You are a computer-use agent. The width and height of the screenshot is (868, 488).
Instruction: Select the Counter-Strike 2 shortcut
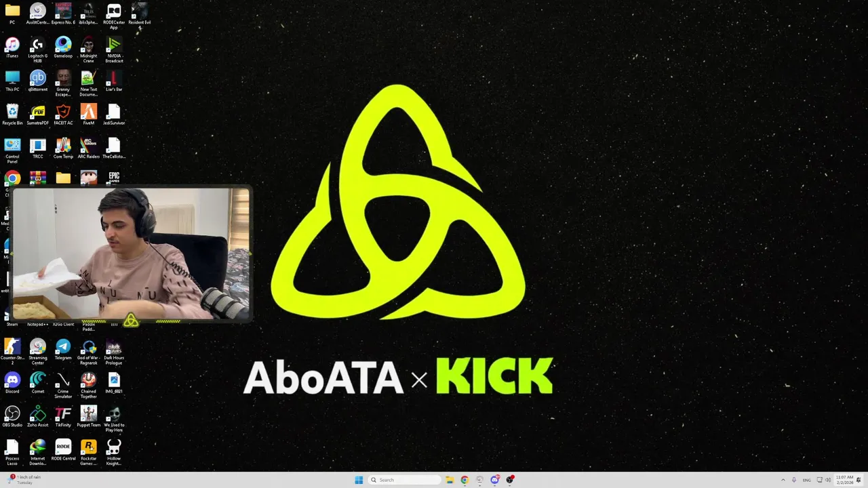click(12, 352)
